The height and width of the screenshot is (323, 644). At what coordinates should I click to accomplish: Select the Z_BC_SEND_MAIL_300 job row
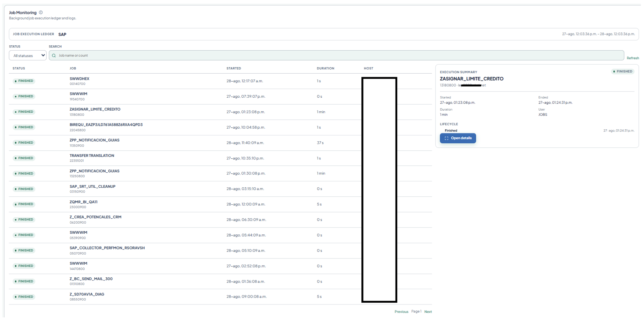pyautogui.click(x=220, y=281)
